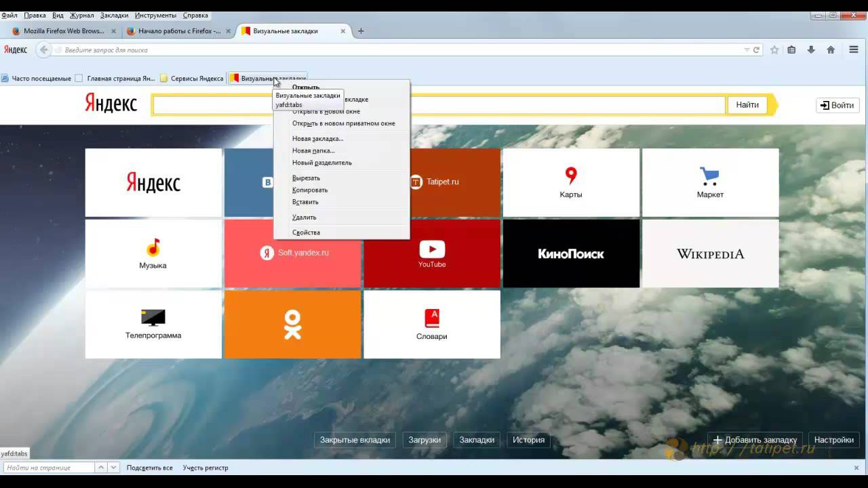Open the Одноклассники orange tile
Viewport: 868px width, 488px height.
(x=292, y=324)
